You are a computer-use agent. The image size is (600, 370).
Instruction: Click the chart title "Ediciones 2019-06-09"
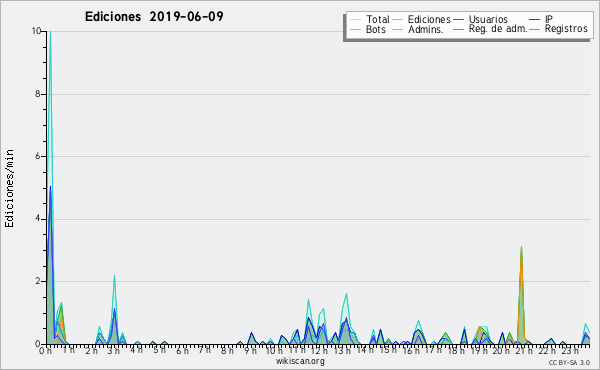154,17
